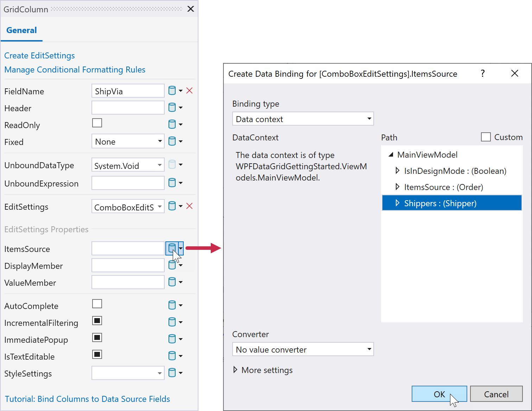Click the binding icon for Header property

(x=172, y=108)
